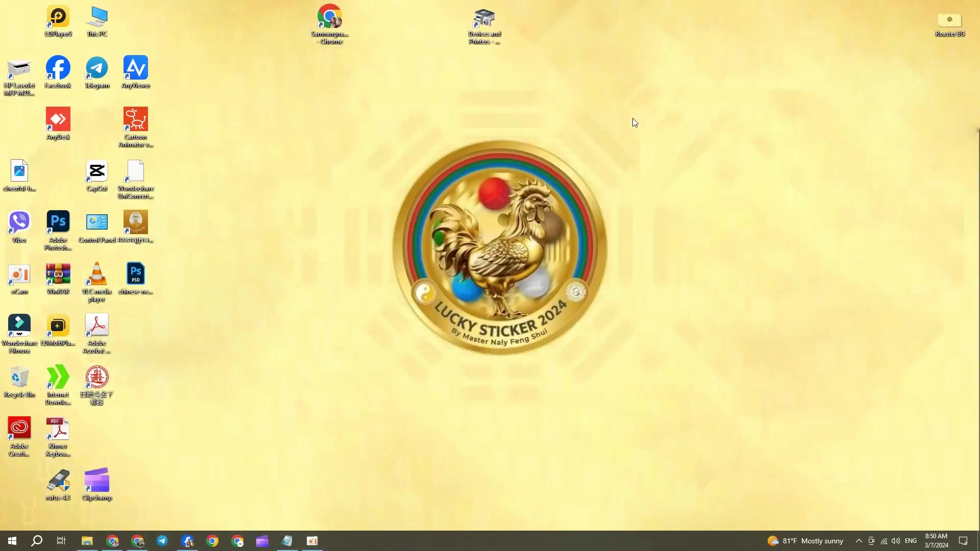Open the Action Center notifications icon

coord(963,541)
